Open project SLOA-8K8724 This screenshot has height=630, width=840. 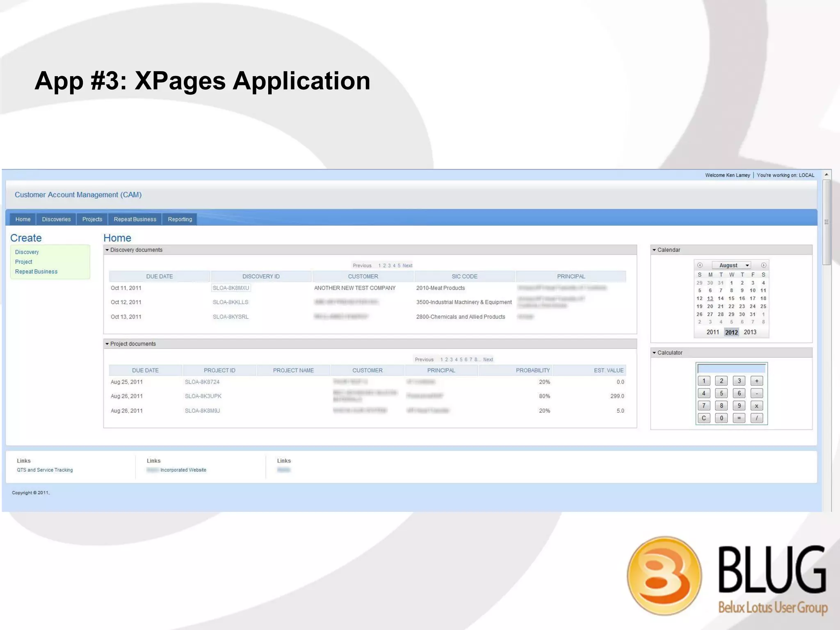(x=202, y=382)
